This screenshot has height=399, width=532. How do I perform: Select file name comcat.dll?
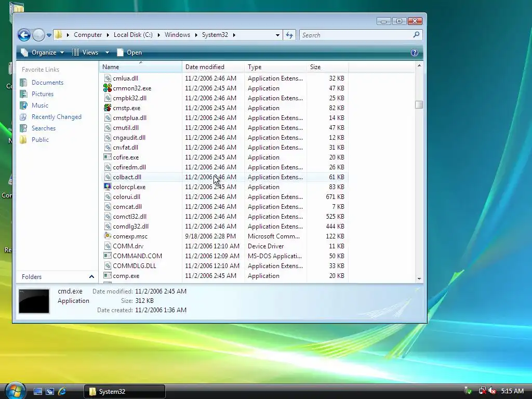[127, 207]
